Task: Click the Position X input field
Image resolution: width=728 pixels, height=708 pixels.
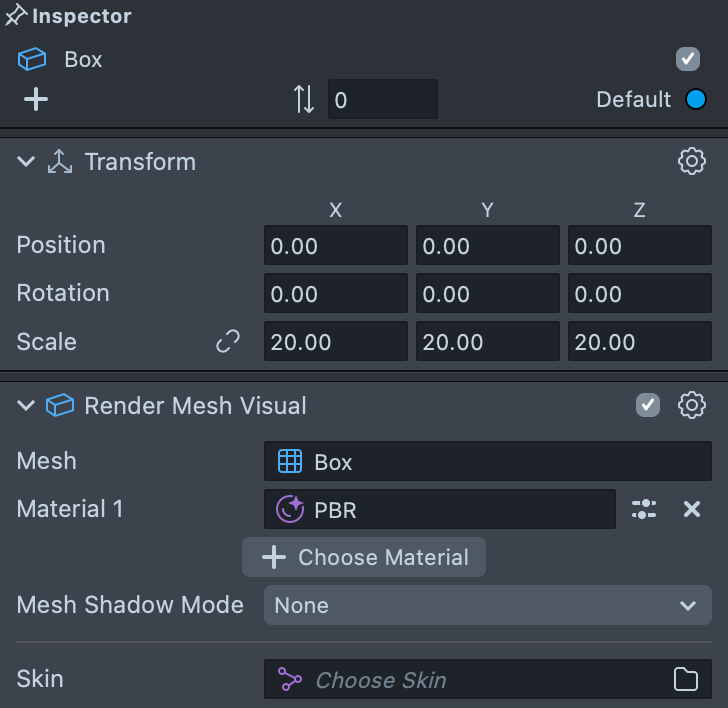Action: 336,246
